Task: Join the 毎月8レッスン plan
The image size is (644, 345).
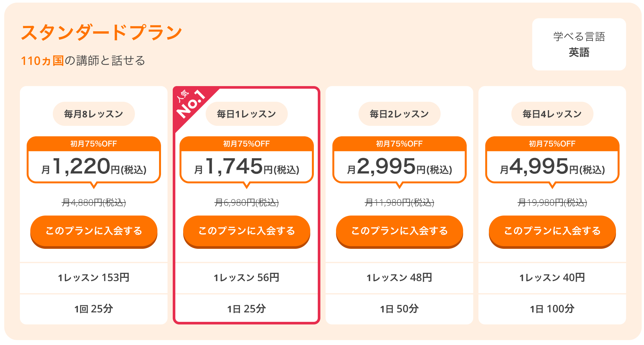Action: tap(94, 232)
